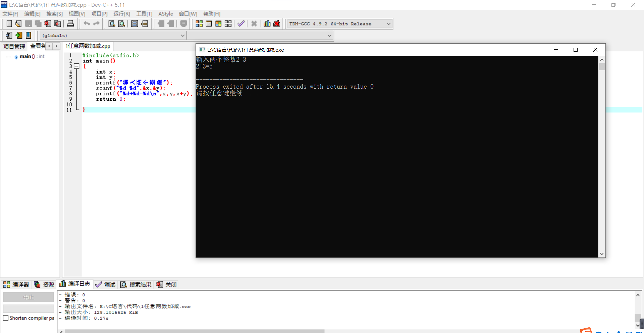This screenshot has height=333, width=644.
Task: Open the 资源 bottom tab
Action: point(44,284)
